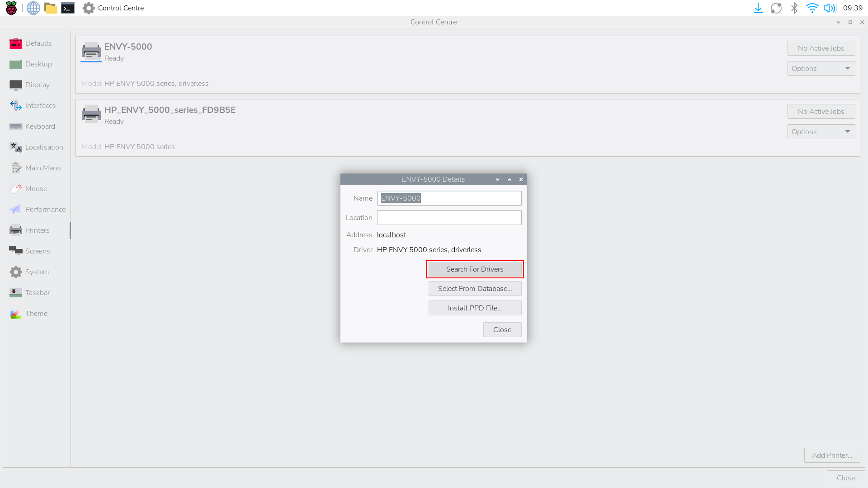
Task: Open the file manager folder icon
Action: click(51, 8)
